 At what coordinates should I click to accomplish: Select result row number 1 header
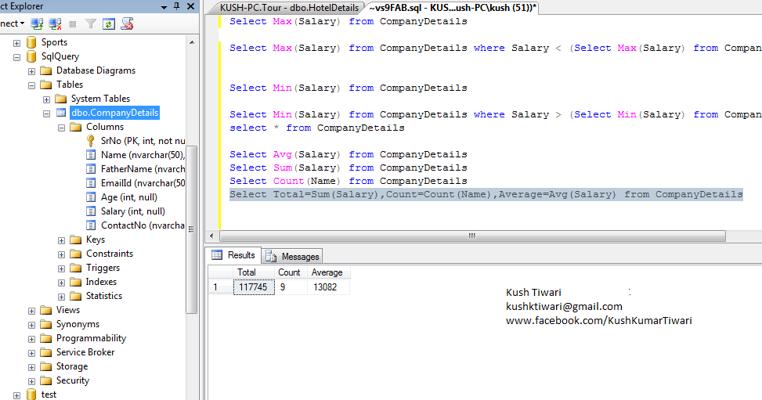pos(221,287)
